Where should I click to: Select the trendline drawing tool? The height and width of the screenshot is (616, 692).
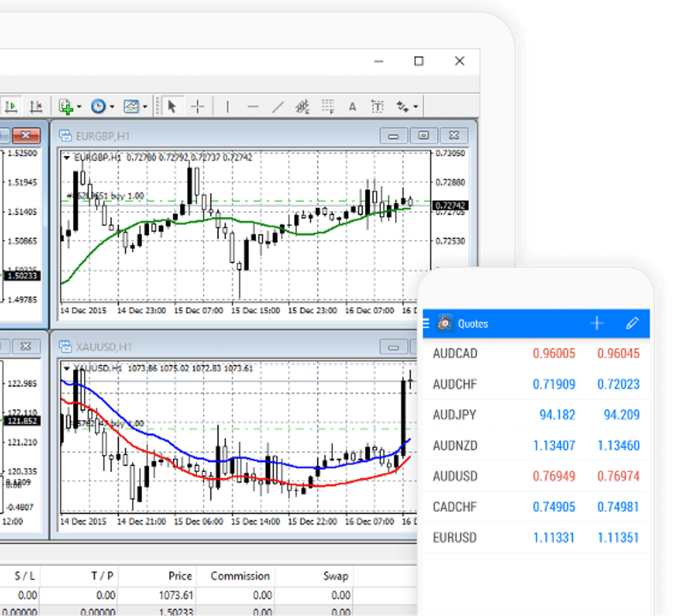click(278, 106)
